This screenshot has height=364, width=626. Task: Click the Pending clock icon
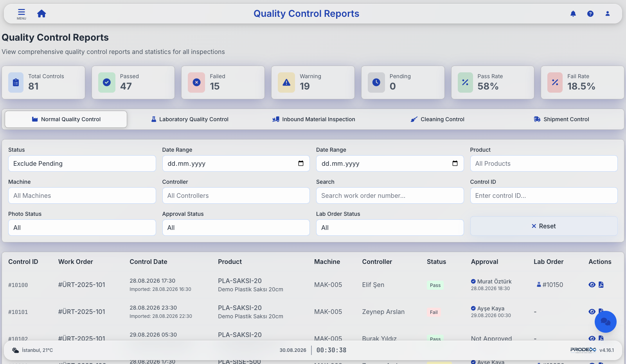click(x=376, y=82)
